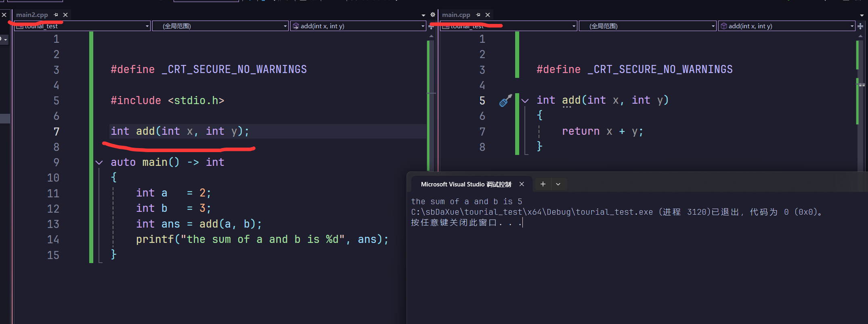This screenshot has height=324, width=868.
Task: Close the main2.cpp tab
Action: 65,15
